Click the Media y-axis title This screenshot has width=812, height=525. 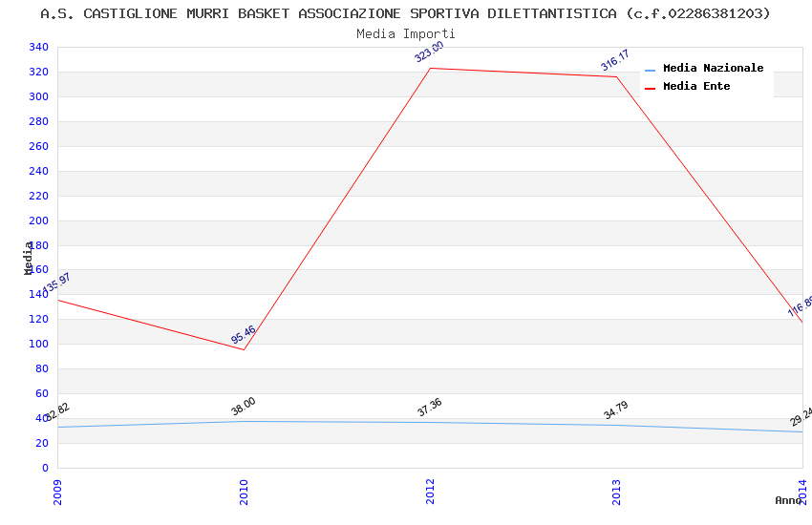coord(28,258)
